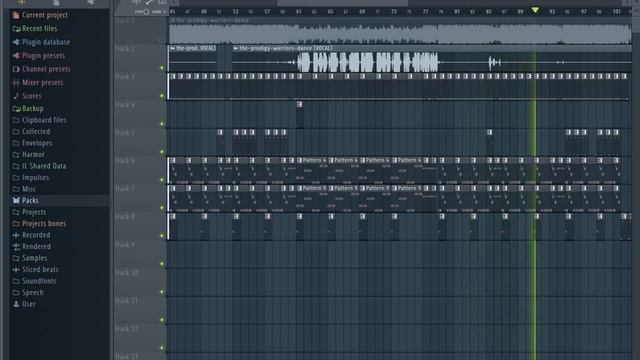Select Plugin presets in the browser
Screen dimensions: 640x360
coord(39,56)
